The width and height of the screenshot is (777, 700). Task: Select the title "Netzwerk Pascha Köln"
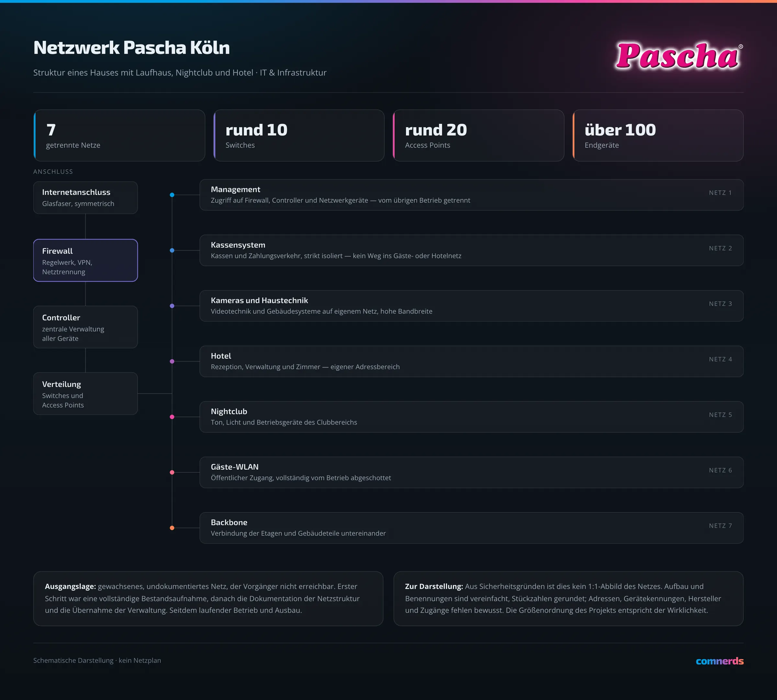131,48
